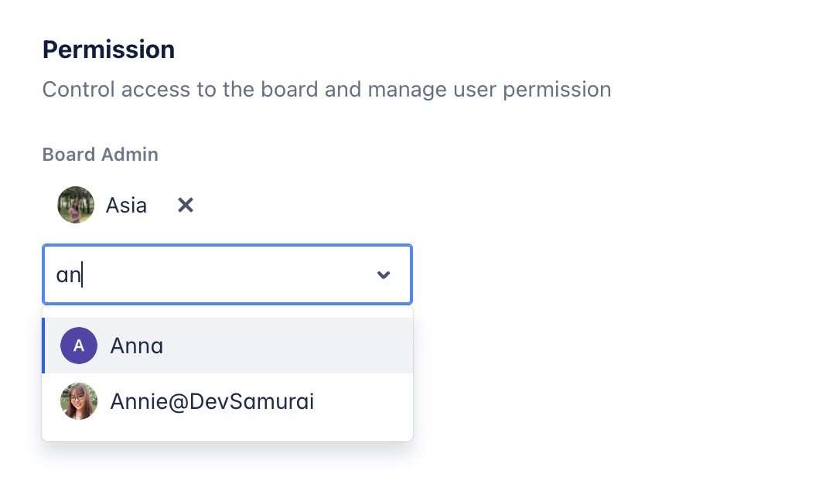The image size is (826, 504).
Task: Focus the admin search field containing "an"
Action: (x=209, y=274)
